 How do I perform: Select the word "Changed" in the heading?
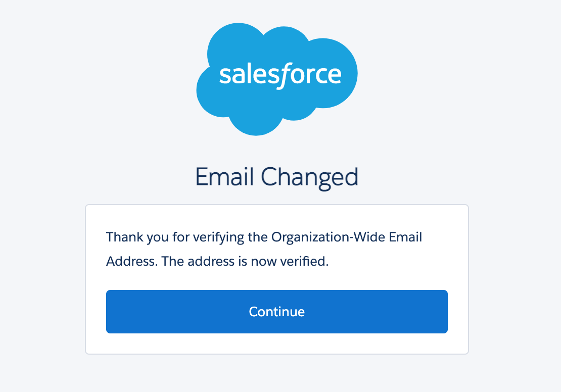(x=309, y=177)
